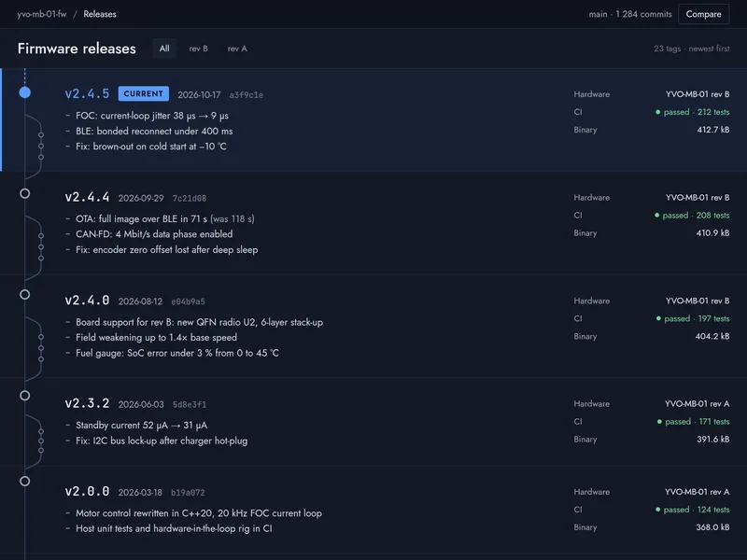
Task: Click the v2.3.2 timeline node marker
Action: [25, 395]
